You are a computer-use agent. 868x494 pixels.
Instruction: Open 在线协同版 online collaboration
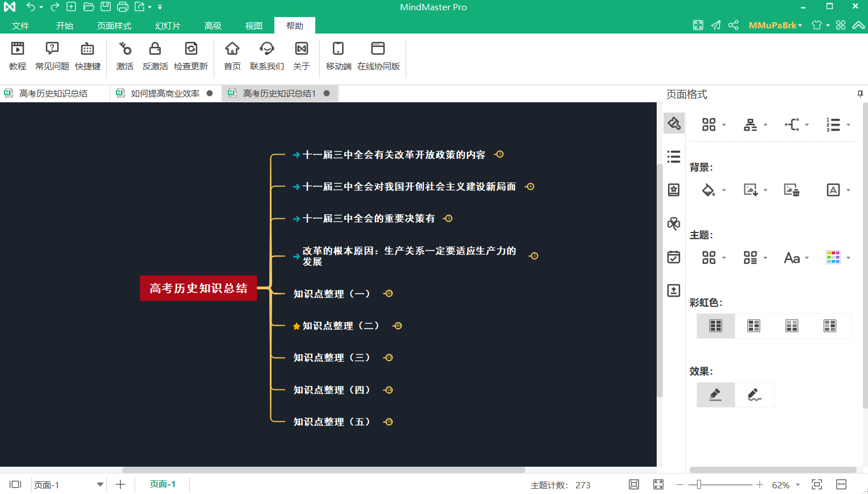tap(378, 56)
